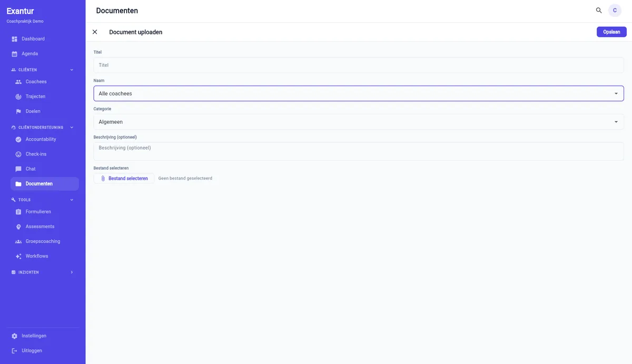
Task: Click the Document uploaden heading
Action: (136, 32)
